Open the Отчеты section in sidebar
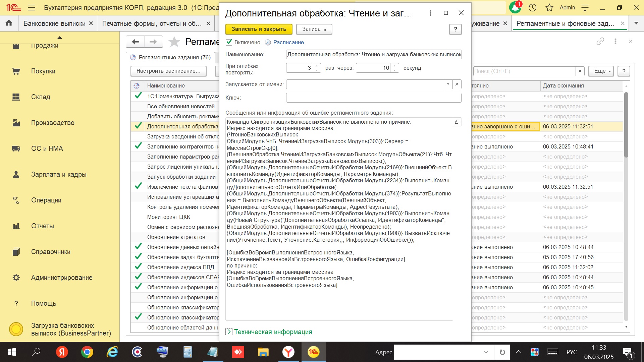Viewport: 644px width, 362px height. click(43, 226)
